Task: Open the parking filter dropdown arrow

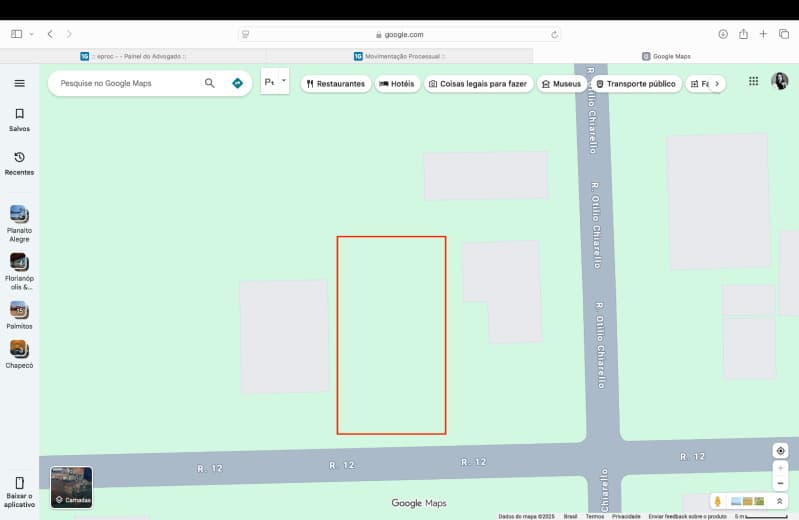Action: click(x=284, y=81)
